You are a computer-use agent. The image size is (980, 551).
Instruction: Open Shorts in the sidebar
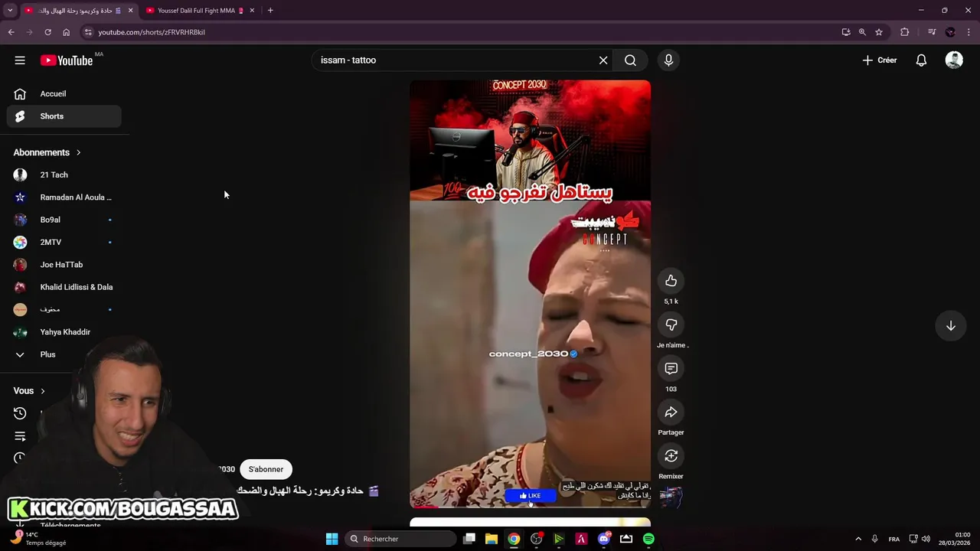tap(64, 116)
